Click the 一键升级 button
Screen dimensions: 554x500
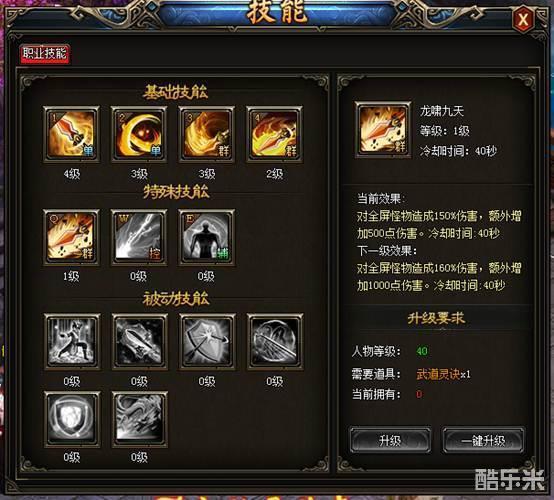coord(483,440)
